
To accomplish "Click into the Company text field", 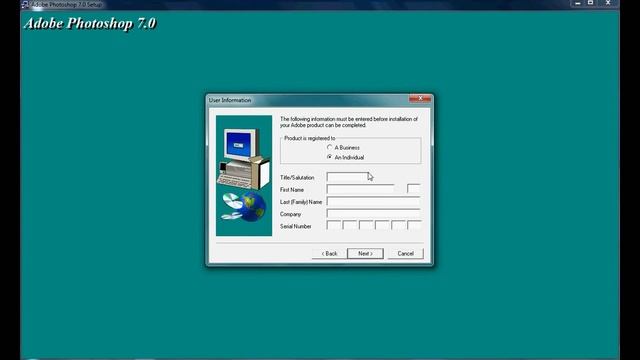I will [373, 213].
